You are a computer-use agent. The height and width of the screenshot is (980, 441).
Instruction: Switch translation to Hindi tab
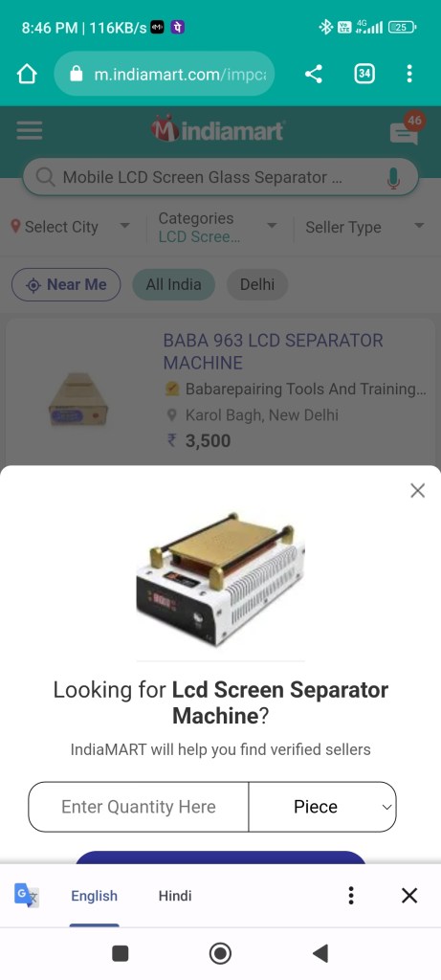coord(175,896)
